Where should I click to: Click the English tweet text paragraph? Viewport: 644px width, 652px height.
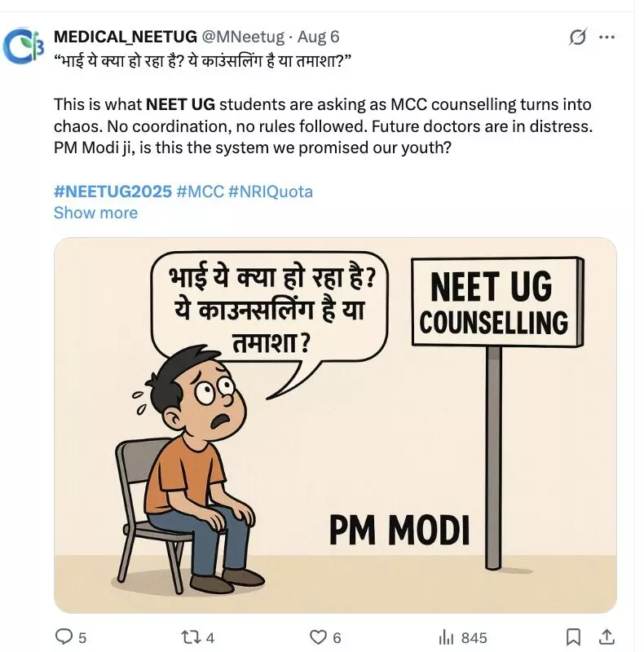click(322, 127)
